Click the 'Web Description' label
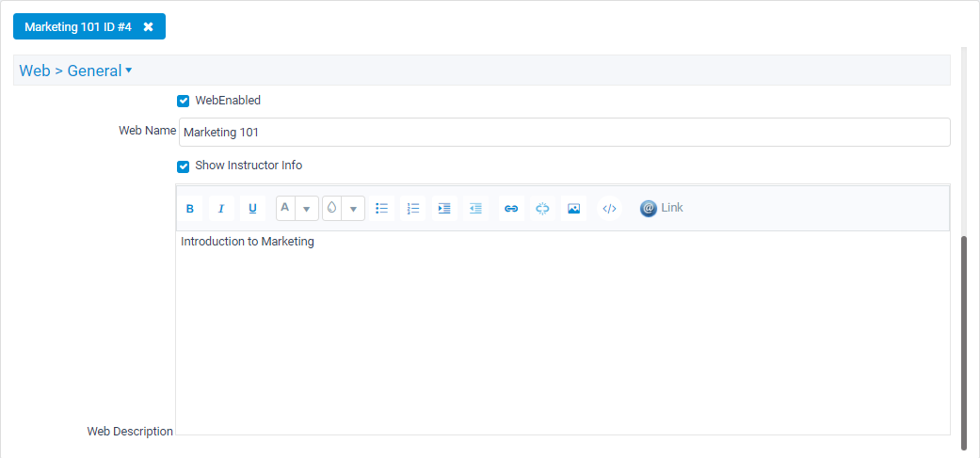This screenshot has width=980, height=458. (130, 431)
